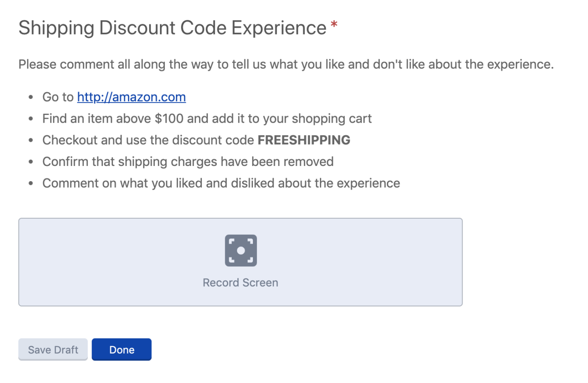Click the Record Screen capture icon
Viewport: 588px width, 383px height.
241,250
